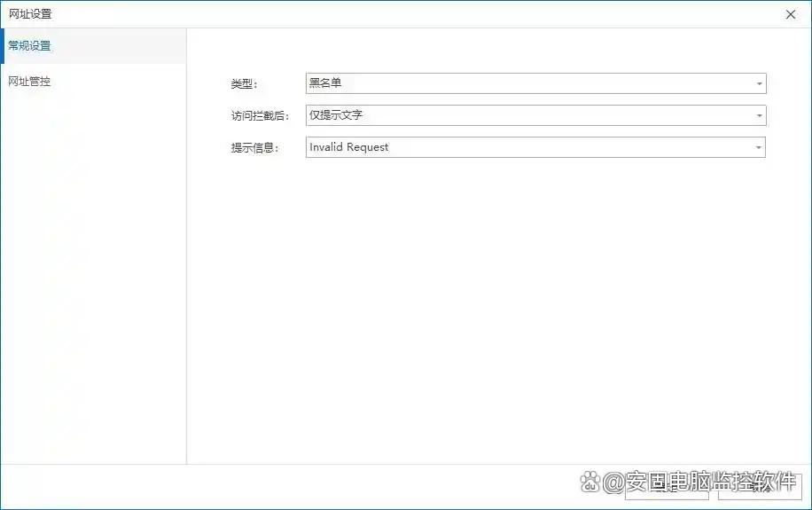Click the 提示信息: field label
Image resolution: width=812 pixels, height=510 pixels.
pos(254,148)
